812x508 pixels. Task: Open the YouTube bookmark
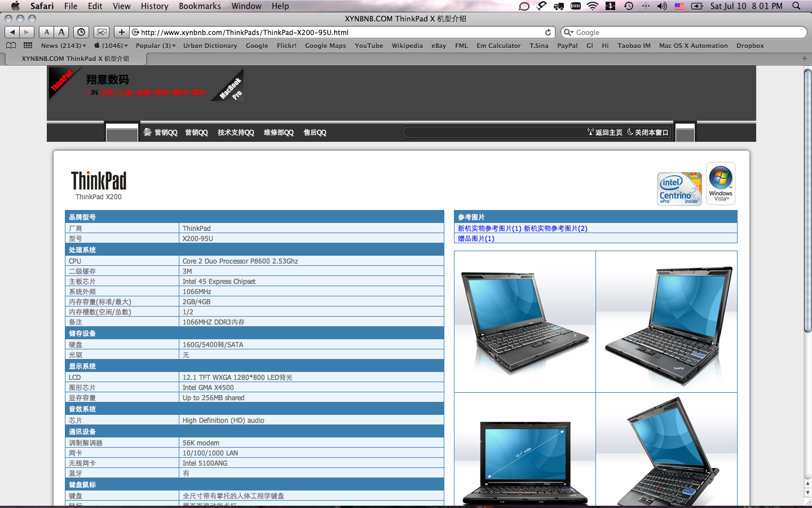pyautogui.click(x=369, y=46)
